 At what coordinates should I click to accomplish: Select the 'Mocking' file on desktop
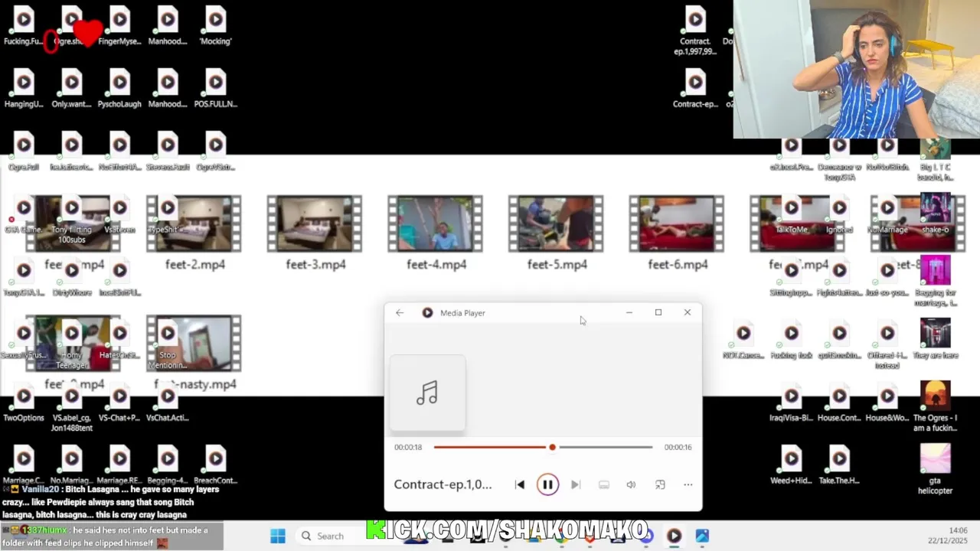pyautogui.click(x=215, y=27)
